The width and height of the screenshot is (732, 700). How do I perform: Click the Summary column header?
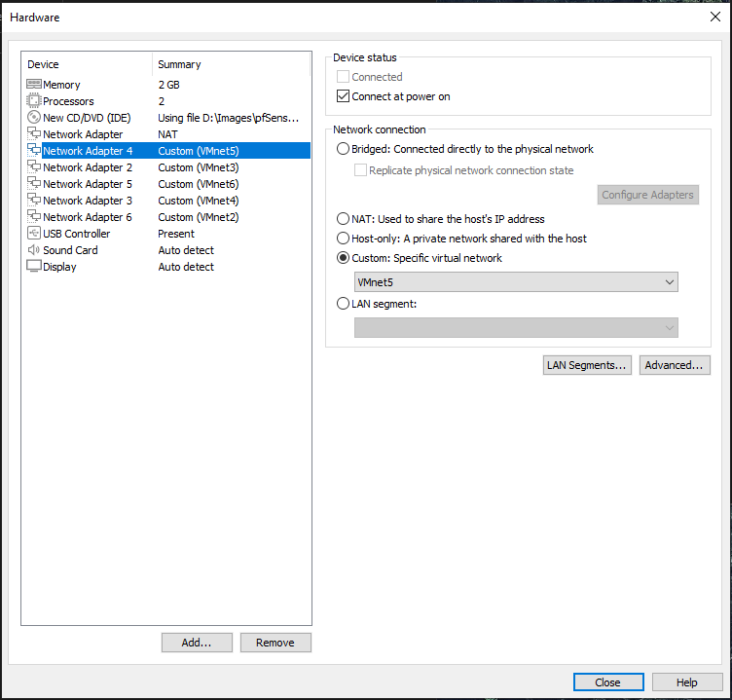tap(179, 64)
